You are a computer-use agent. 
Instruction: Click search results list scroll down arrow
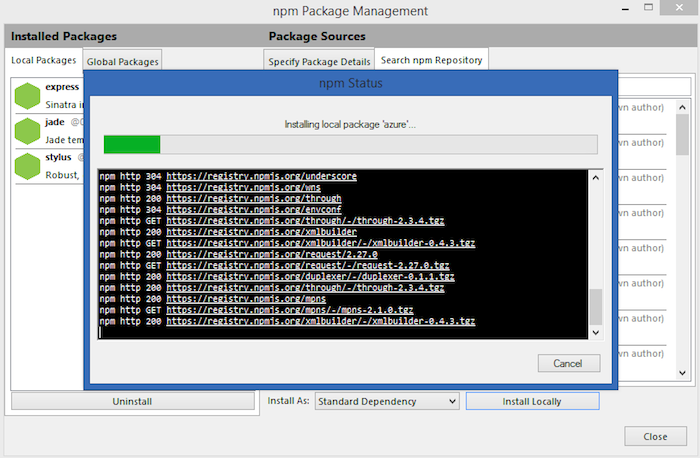point(682,373)
